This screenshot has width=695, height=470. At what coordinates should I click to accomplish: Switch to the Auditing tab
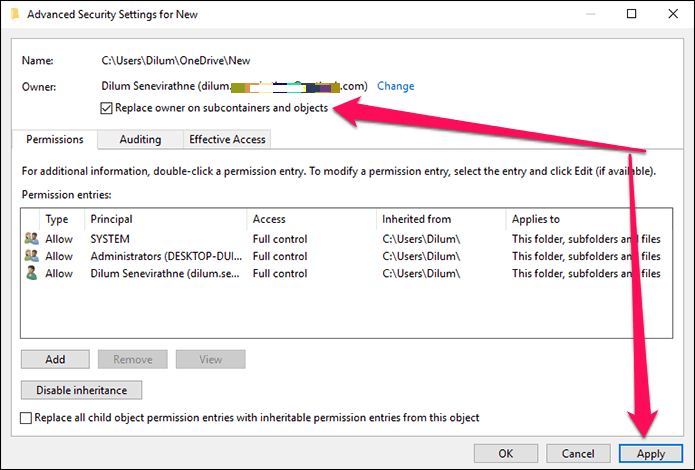(x=140, y=140)
